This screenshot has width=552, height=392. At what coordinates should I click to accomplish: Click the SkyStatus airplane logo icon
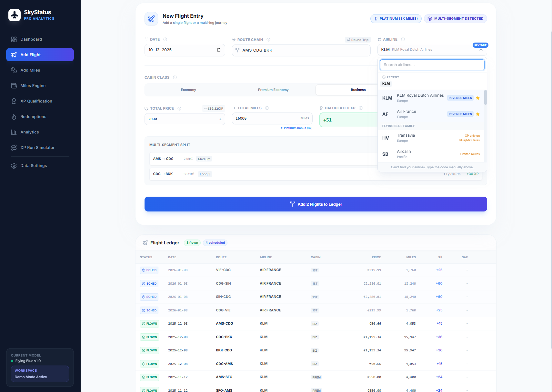coord(15,15)
